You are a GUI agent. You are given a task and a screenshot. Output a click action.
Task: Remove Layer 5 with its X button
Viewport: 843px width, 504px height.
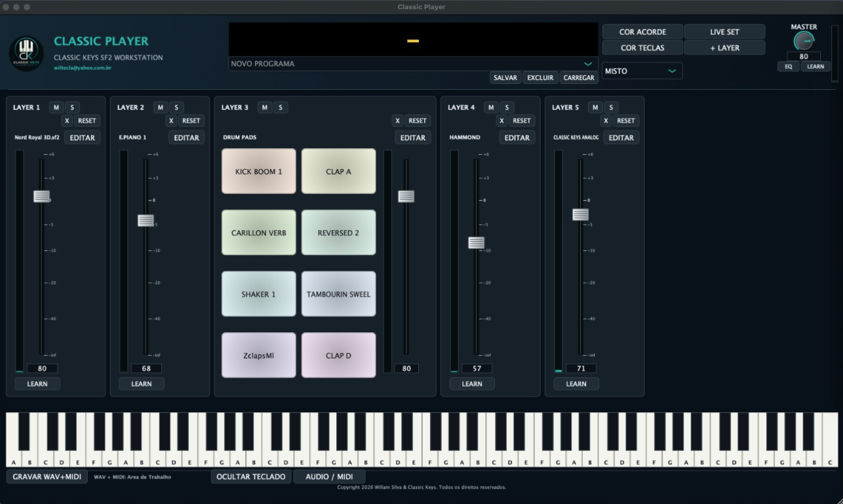606,121
